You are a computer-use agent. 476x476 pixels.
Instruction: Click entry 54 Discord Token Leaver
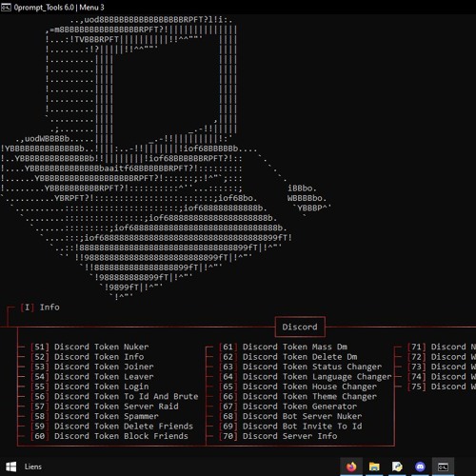pyautogui.click(x=92, y=377)
